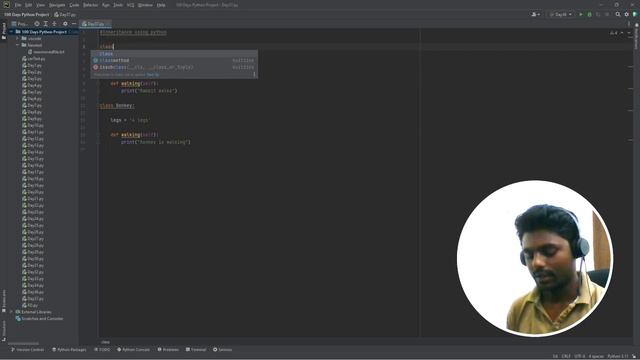Viewport: 640px width, 360px height.
Task: Go to next highlighted error arrow
Action: click(629, 33)
